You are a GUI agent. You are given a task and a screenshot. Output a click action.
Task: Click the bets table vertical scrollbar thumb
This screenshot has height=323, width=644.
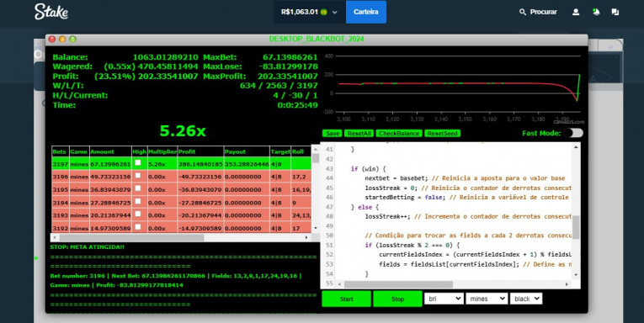[316, 158]
